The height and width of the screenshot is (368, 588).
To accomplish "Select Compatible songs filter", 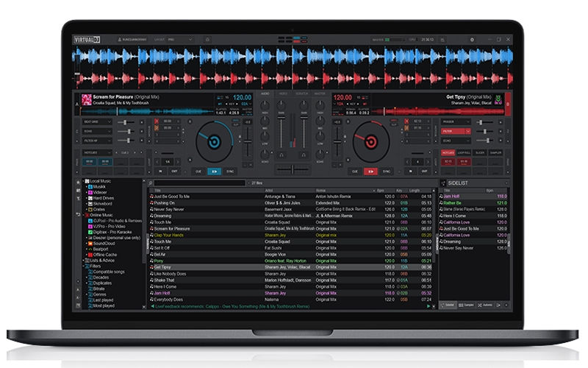I will coord(108,272).
